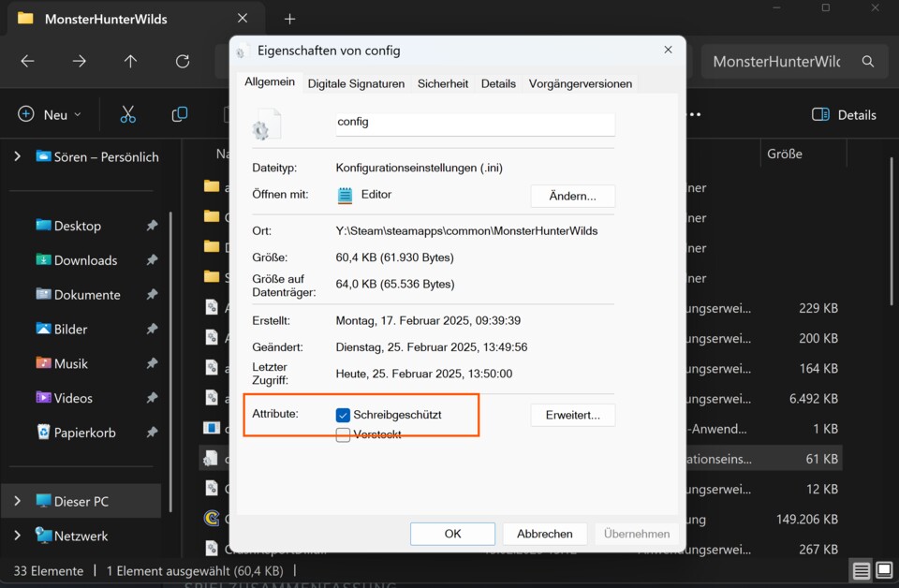Click the Copy icon in toolbar
The height and width of the screenshot is (588, 899).
(x=180, y=114)
